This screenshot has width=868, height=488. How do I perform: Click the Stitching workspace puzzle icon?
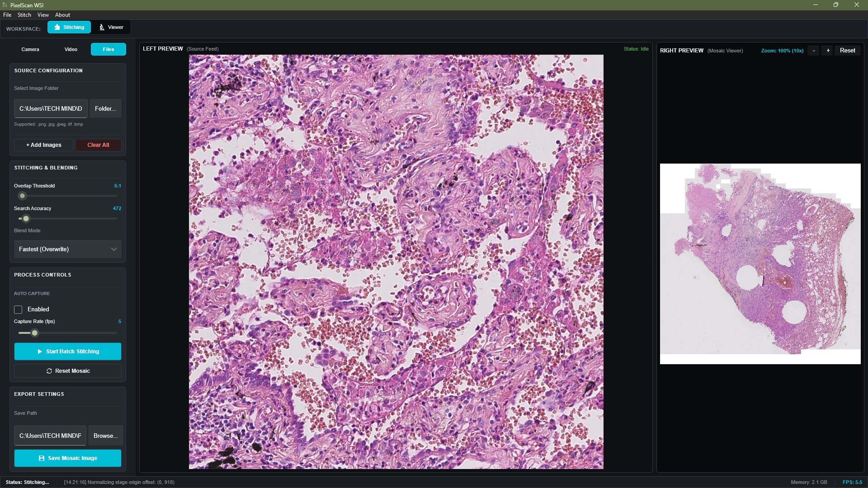point(57,27)
